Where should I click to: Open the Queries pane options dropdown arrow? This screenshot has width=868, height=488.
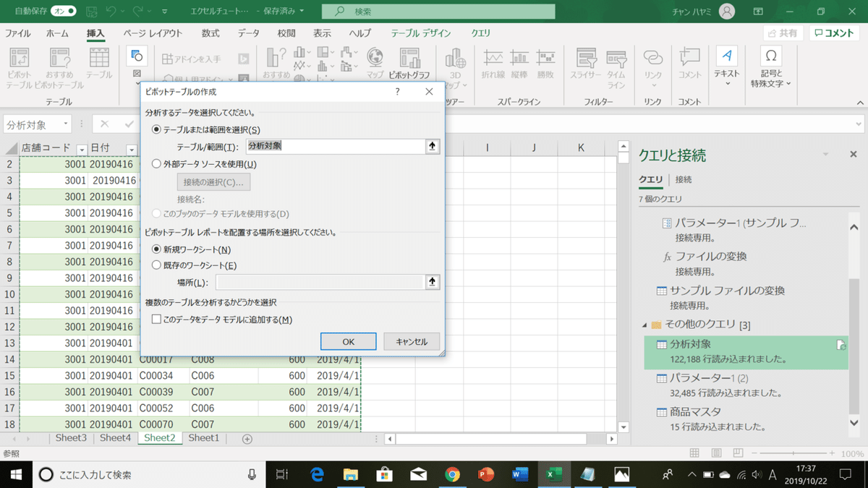827,155
